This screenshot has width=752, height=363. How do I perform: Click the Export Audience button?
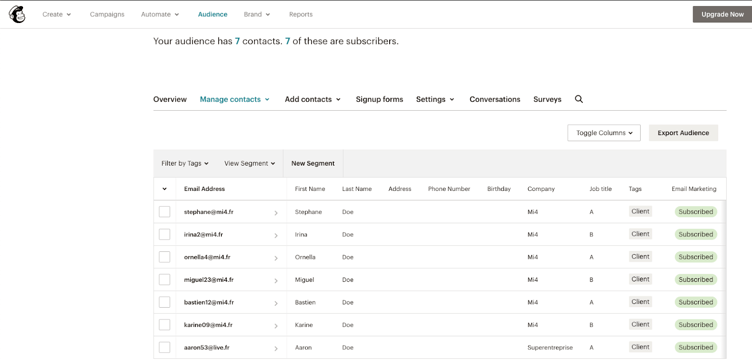pyautogui.click(x=683, y=133)
